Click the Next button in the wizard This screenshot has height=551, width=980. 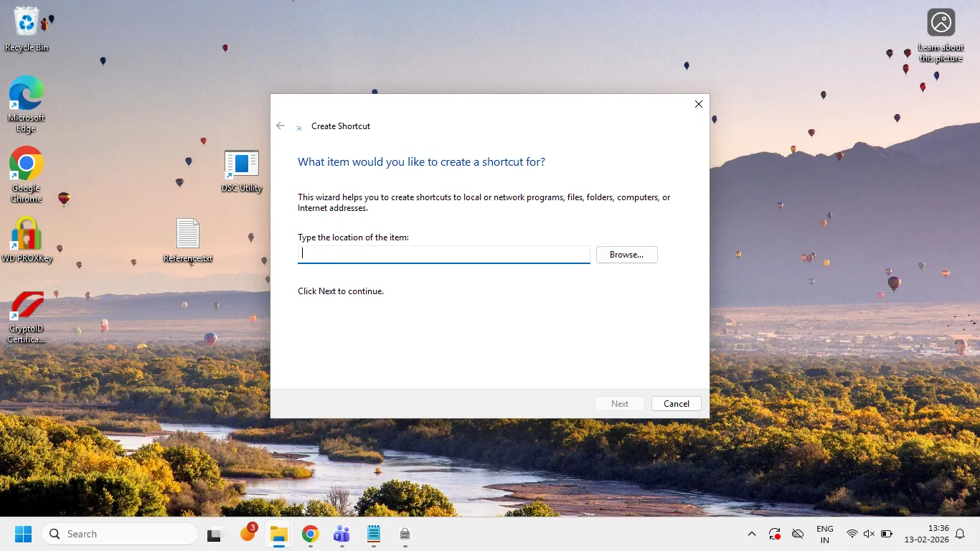tap(620, 404)
